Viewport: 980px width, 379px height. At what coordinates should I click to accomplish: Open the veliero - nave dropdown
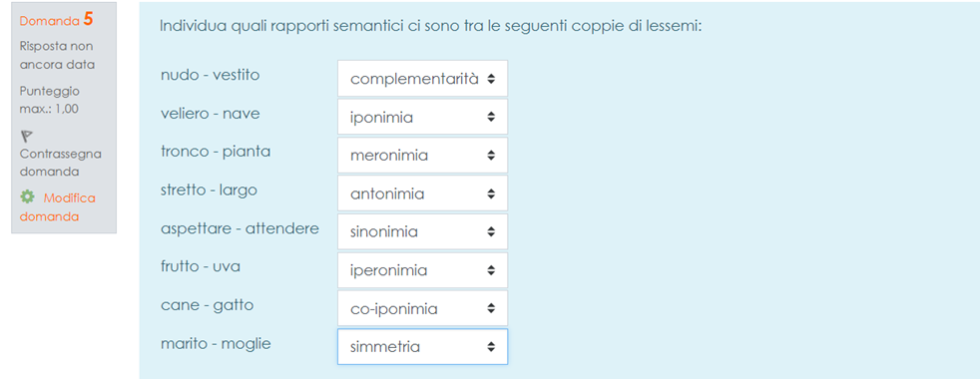click(x=422, y=117)
